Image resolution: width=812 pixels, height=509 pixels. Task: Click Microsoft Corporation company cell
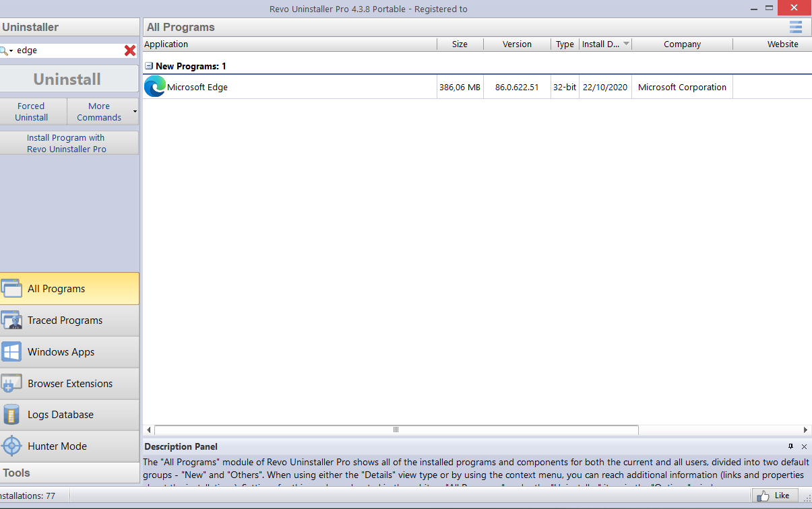(682, 87)
